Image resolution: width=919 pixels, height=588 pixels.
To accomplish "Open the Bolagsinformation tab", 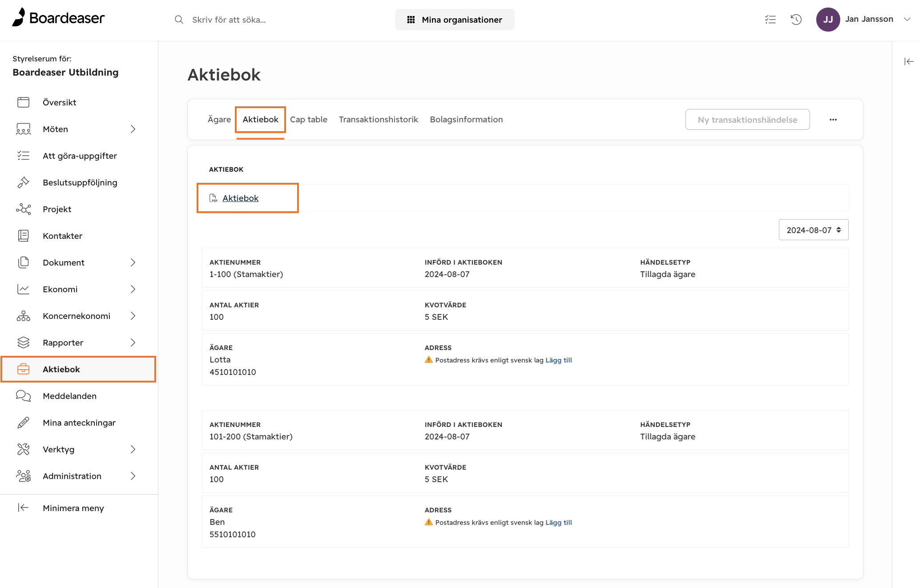I will tap(466, 119).
